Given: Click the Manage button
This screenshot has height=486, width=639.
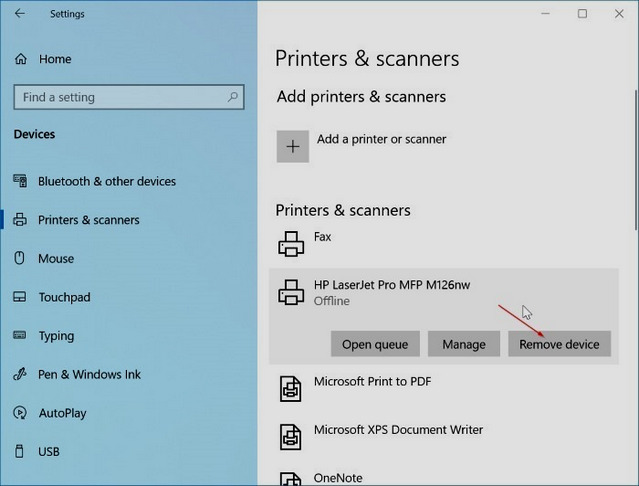Looking at the screenshot, I should 464,344.
